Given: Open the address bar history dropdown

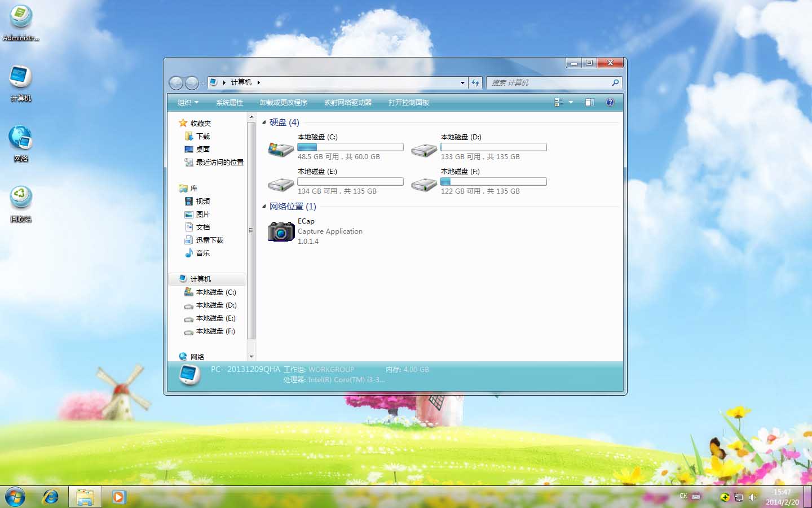Looking at the screenshot, I should 462,82.
